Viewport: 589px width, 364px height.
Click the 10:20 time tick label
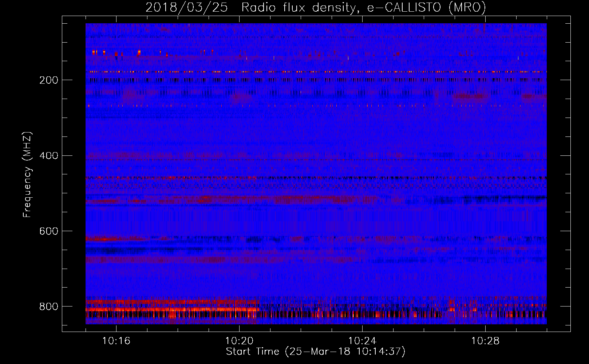(239, 341)
